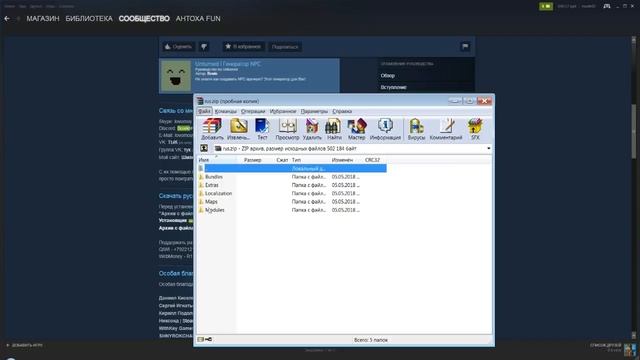Go up one folder level icon

pyautogui.click(x=204, y=149)
